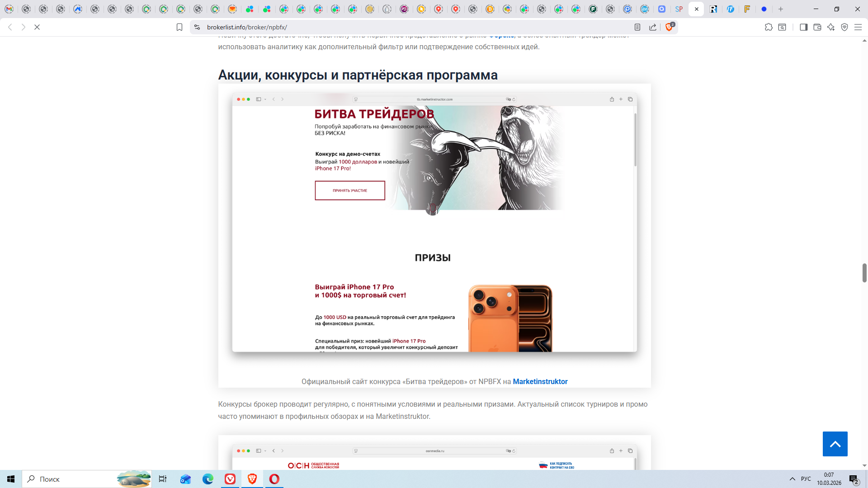Follow the Marketinstruktor link in caption
Screen dimensions: 868x488
(540, 381)
